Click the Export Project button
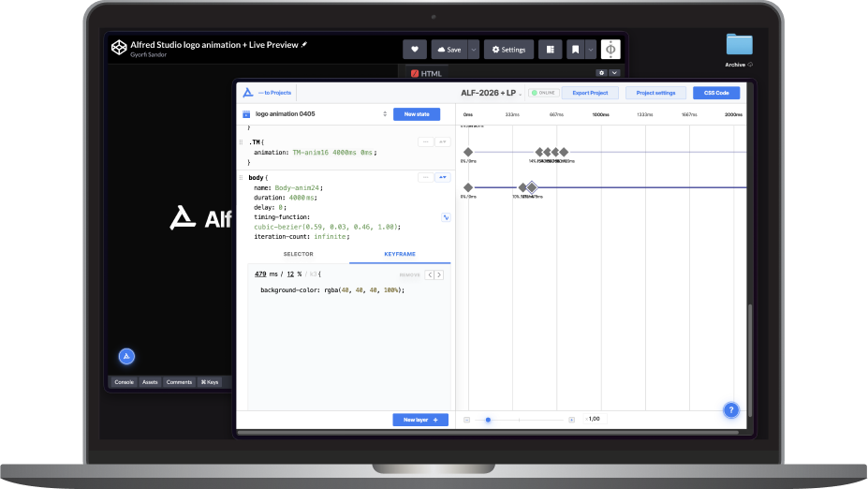This screenshot has width=868, height=489. point(590,93)
